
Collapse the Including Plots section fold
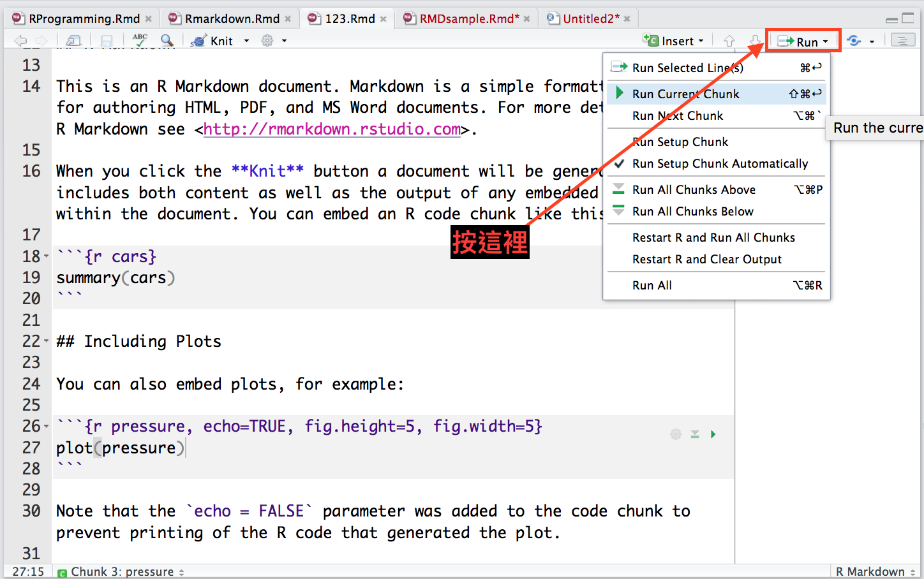tap(46, 341)
